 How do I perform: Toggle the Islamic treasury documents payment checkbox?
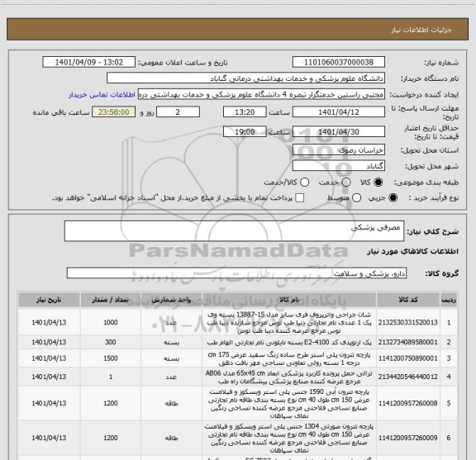click(300, 198)
